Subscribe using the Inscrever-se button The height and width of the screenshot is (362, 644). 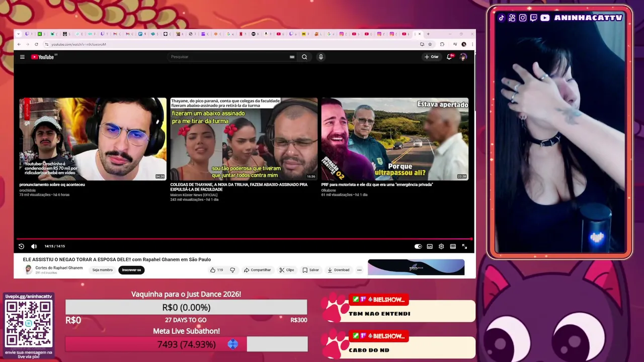tap(131, 270)
